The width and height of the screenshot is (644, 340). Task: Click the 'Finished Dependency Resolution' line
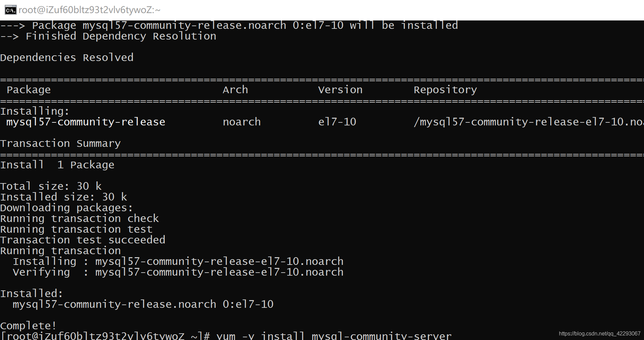click(108, 36)
